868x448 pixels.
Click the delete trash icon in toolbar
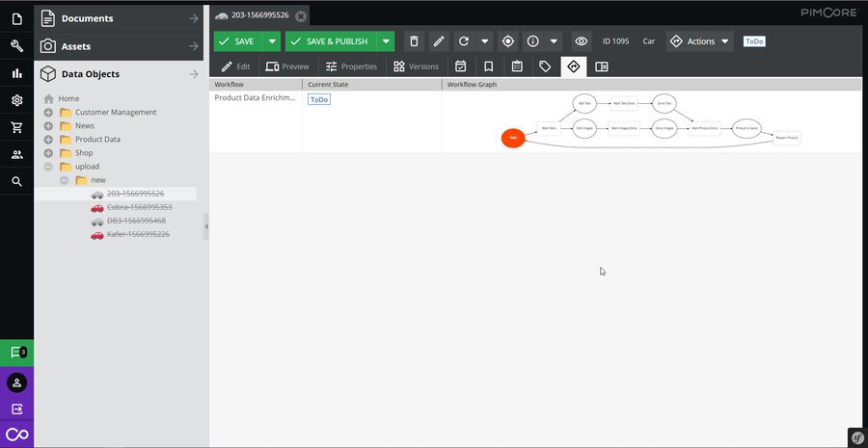tap(415, 41)
